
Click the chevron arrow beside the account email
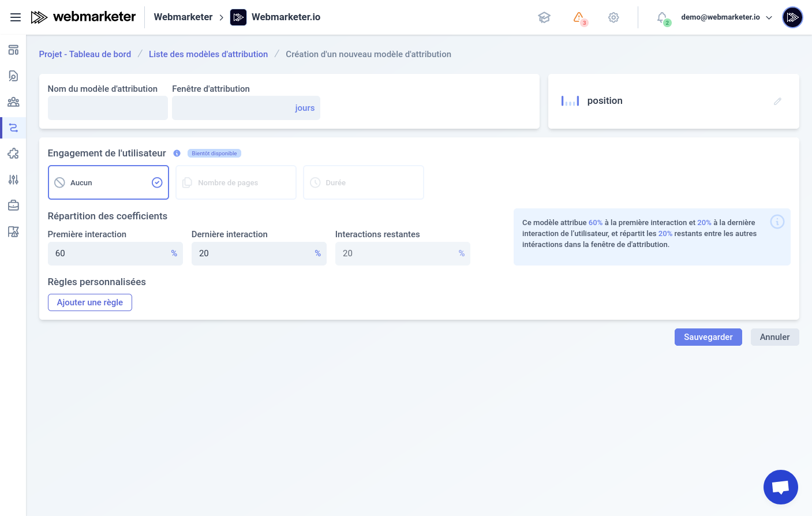769,18
